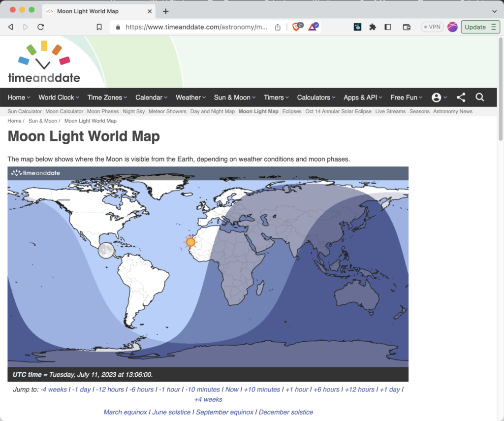Expand the Calculators menu

(316, 97)
